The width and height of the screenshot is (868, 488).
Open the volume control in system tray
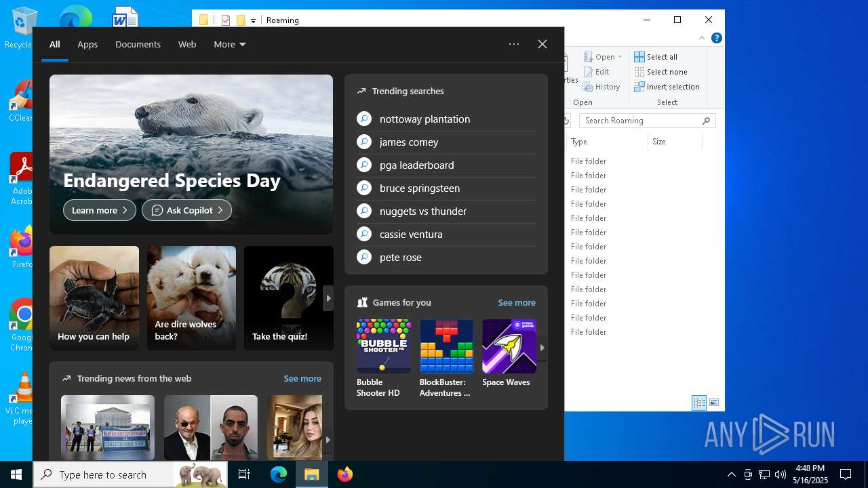pos(781,474)
